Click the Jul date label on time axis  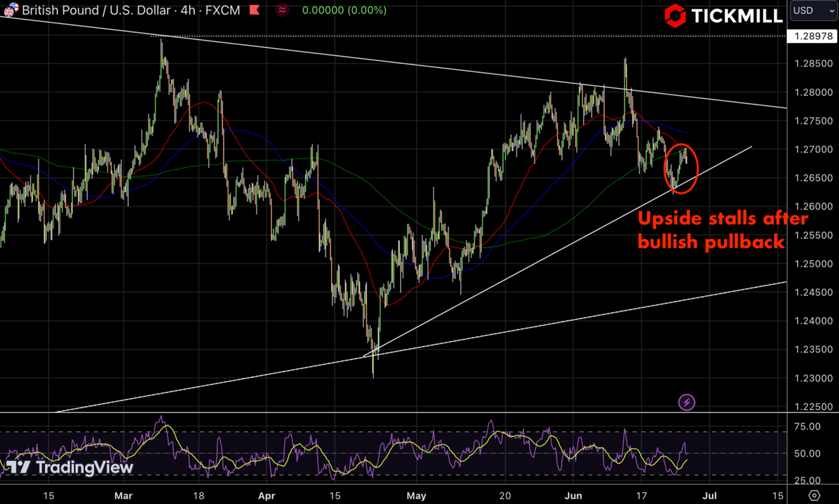(x=708, y=495)
